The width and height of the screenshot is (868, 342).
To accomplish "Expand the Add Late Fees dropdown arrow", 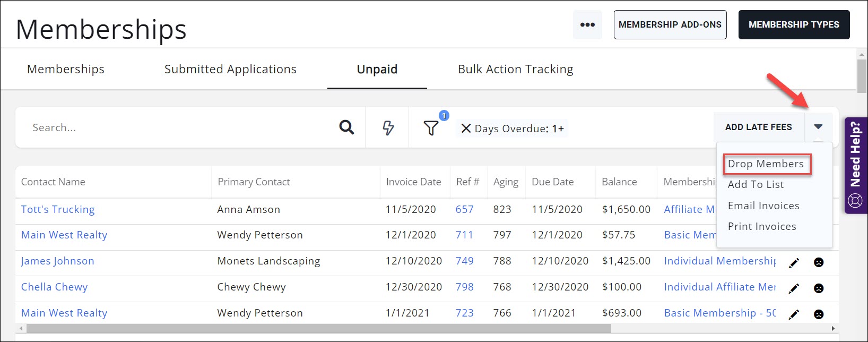I will 818,127.
